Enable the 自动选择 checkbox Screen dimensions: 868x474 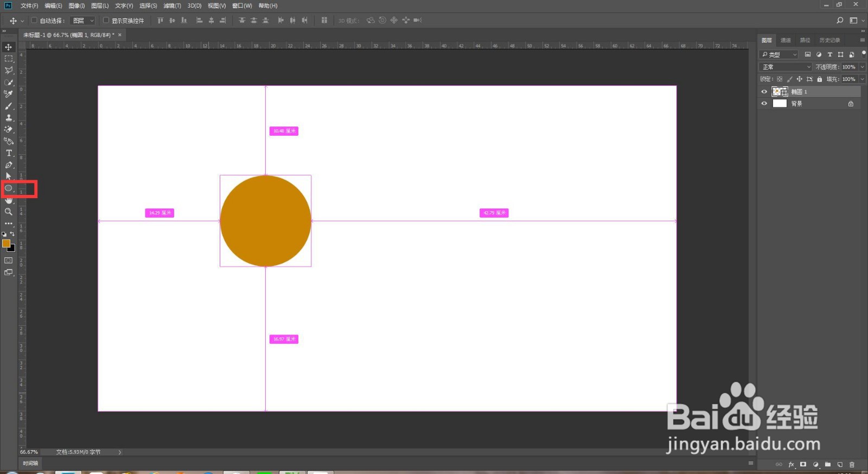coord(34,21)
